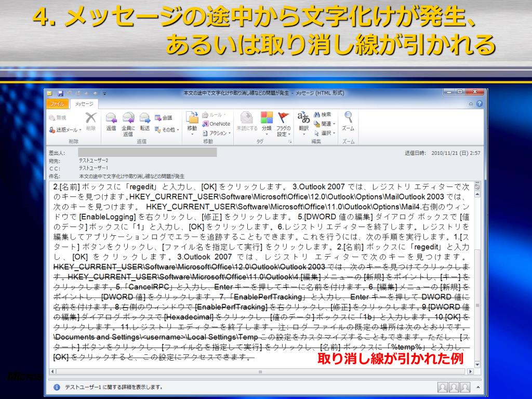Click the recipient テストユーザー2 in the 宛先 field

(94, 161)
